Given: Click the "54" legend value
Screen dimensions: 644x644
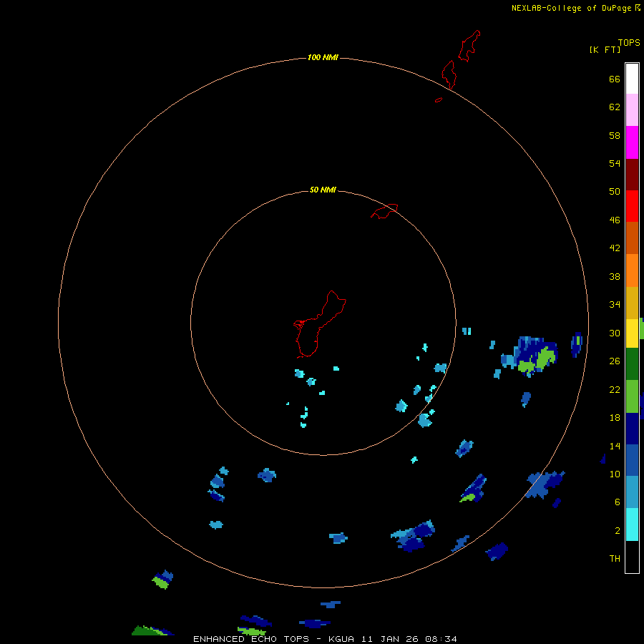Looking at the screenshot, I should coord(615,163).
